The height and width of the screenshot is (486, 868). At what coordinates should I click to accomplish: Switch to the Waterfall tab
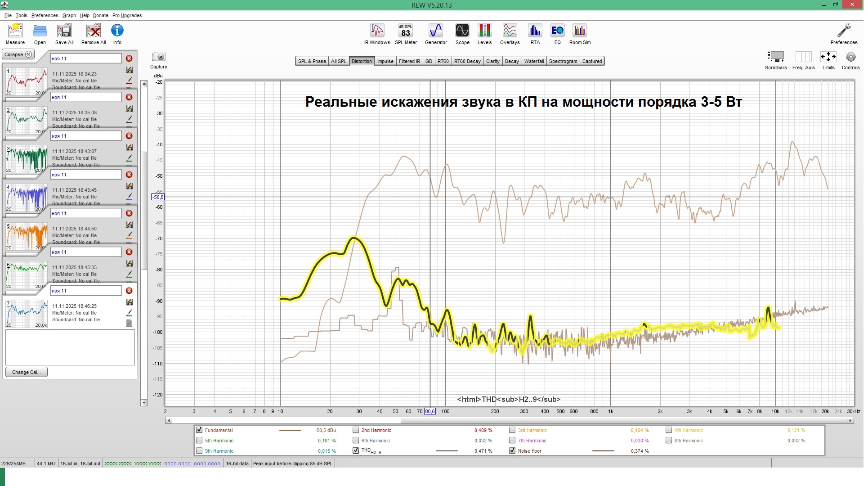pos(534,61)
